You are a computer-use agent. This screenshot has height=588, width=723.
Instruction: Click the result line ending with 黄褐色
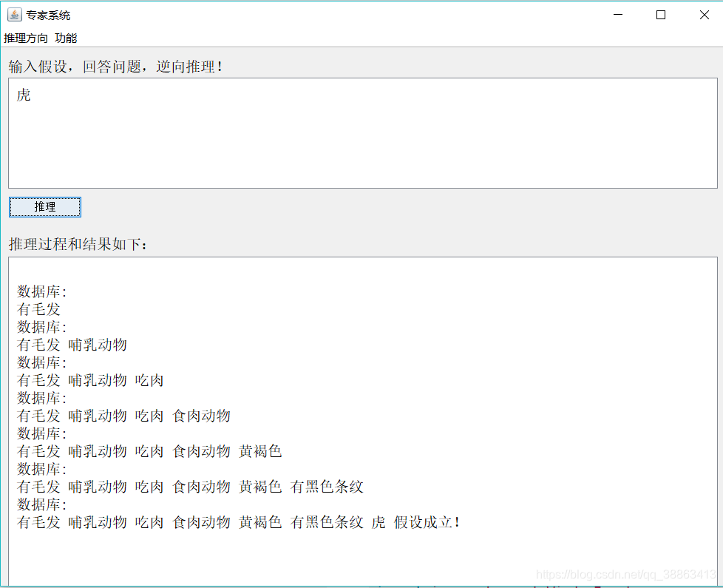point(149,451)
